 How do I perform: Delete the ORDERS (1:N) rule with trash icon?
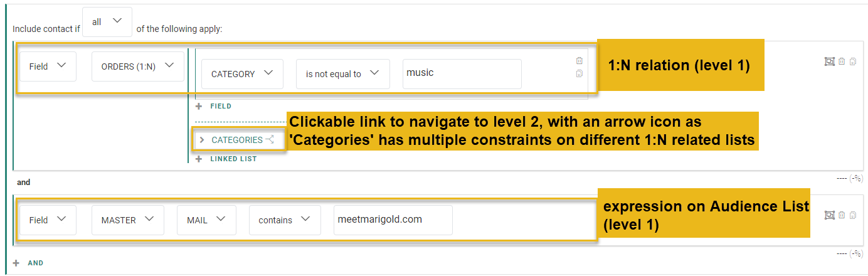(x=842, y=61)
